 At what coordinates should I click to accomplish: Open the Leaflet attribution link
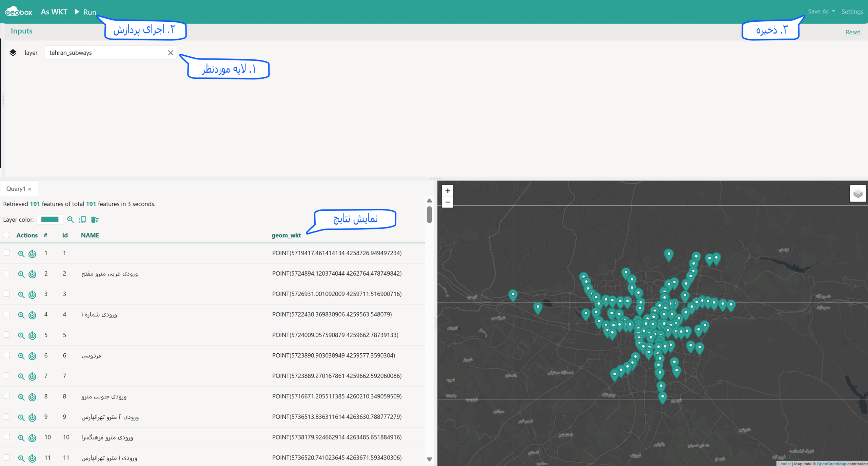(x=784, y=463)
